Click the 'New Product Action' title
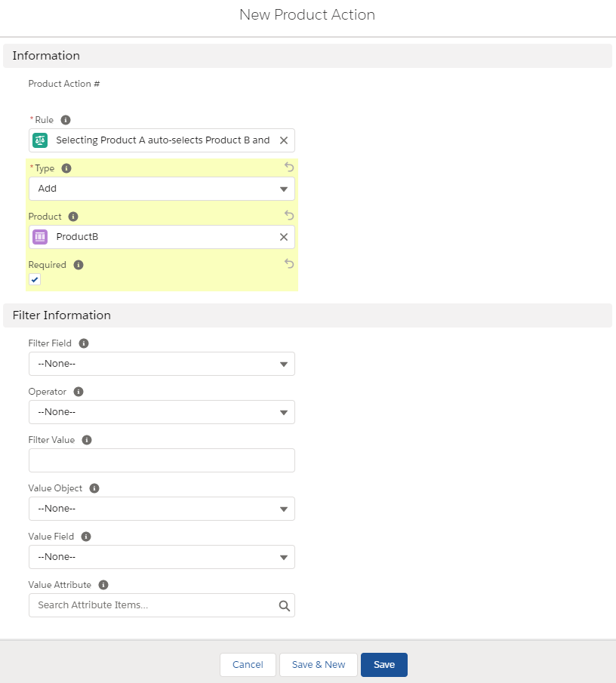This screenshot has width=616, height=683. pos(307,15)
